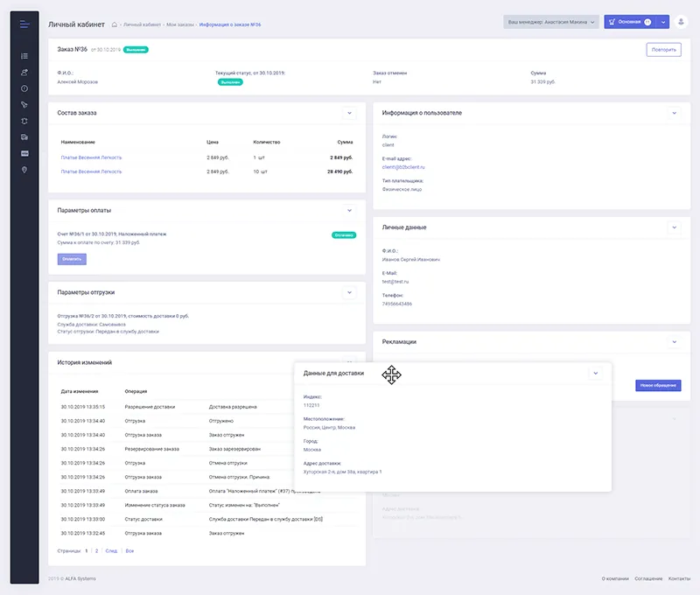
Task: Open the orders list icon in sidebar
Action: pos(24,56)
